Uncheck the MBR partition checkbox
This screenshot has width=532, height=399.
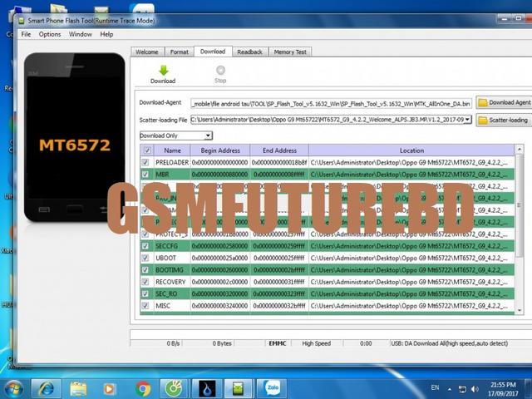(x=145, y=175)
